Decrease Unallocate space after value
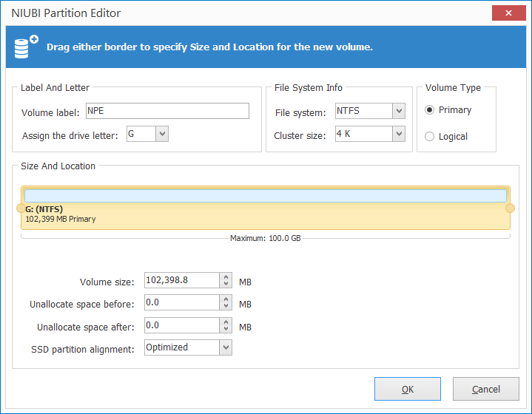The height and width of the screenshot is (414, 532). pyautogui.click(x=226, y=330)
